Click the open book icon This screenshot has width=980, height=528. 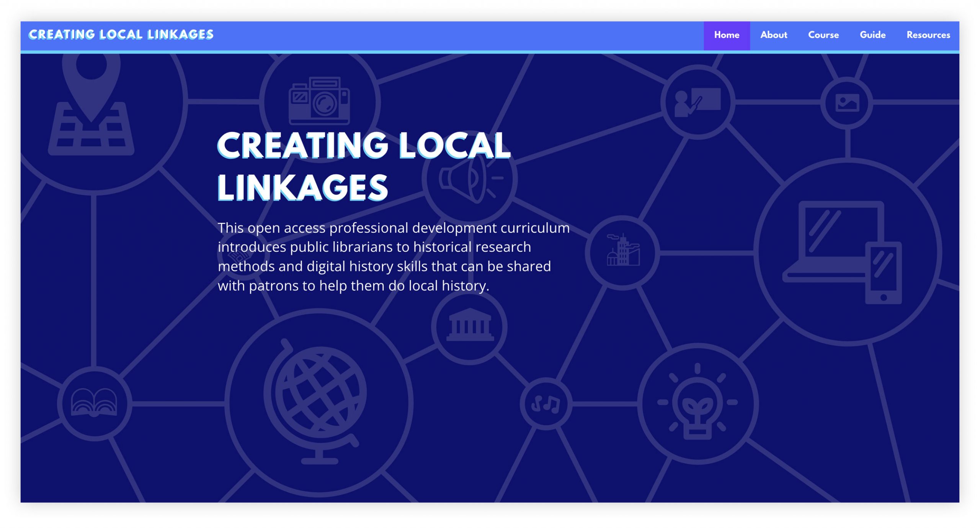94,403
